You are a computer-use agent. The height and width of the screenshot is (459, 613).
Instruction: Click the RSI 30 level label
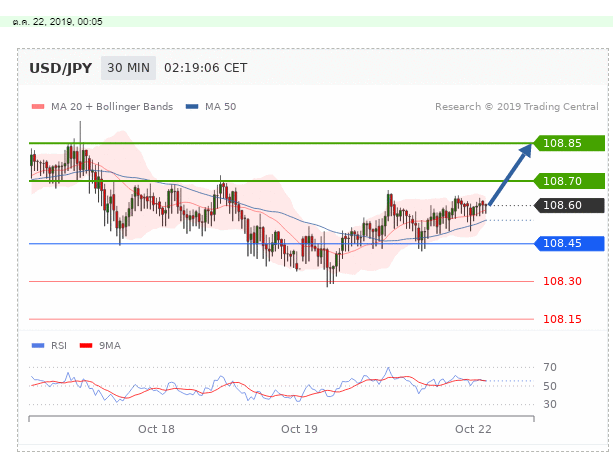[550, 404]
